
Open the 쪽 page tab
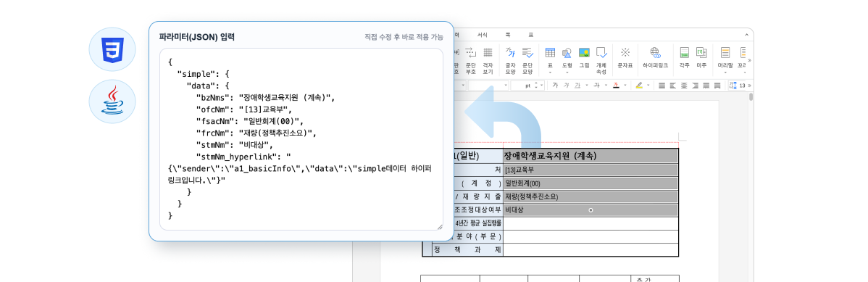pyautogui.click(x=508, y=35)
